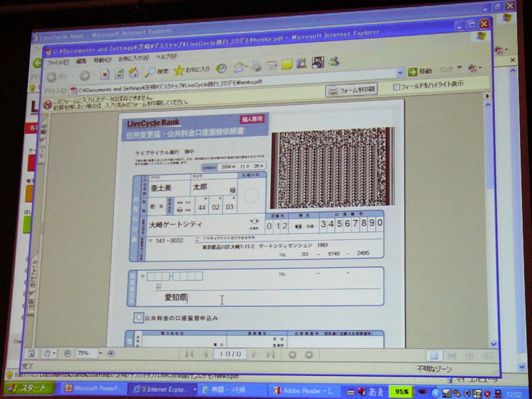The width and height of the screenshot is (532, 399).
Task: Click the Research books icon
Action: (x=301, y=63)
